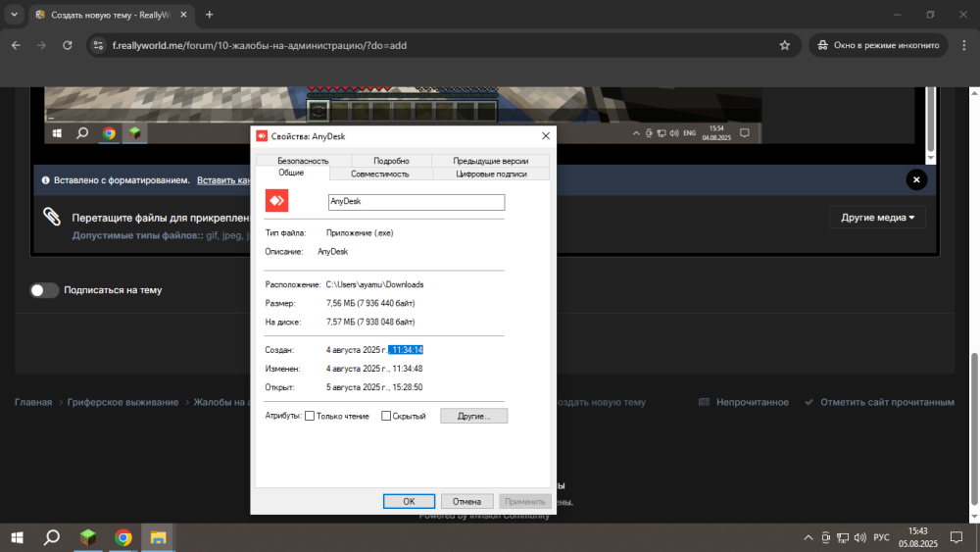Viewport: 980px width, 552px height.
Task: Open the Chrome three-dot menu
Action: tap(963, 45)
